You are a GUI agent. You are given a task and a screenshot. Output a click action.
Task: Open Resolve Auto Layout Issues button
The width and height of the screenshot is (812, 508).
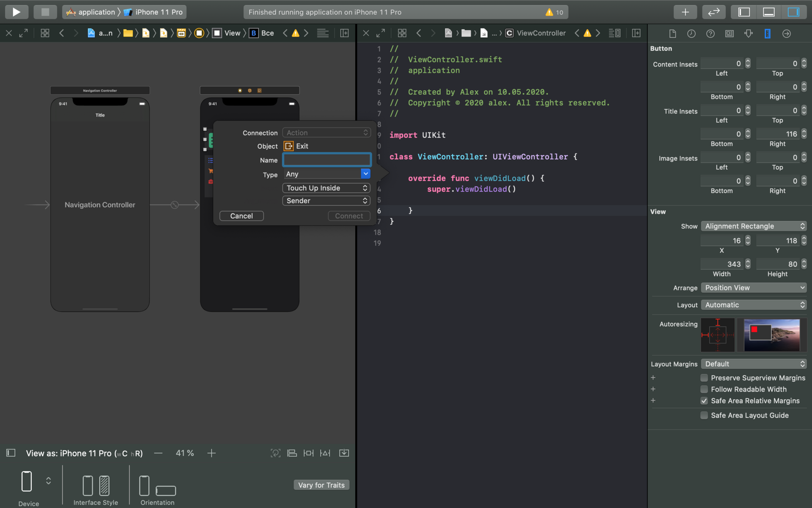coord(325,453)
